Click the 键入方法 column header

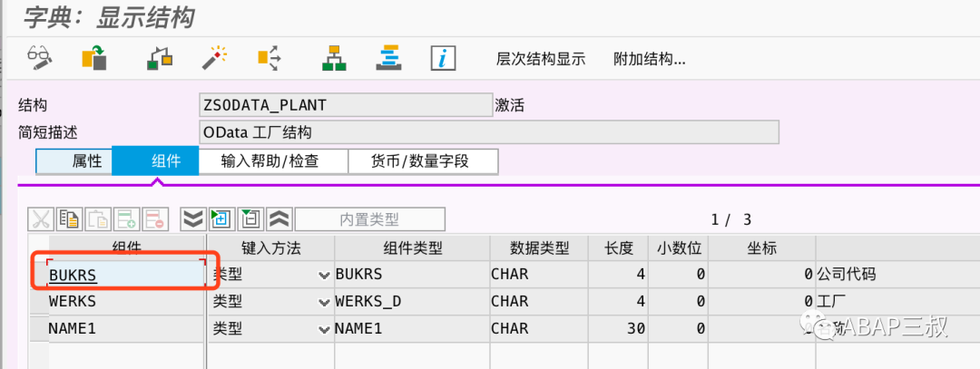tap(270, 248)
